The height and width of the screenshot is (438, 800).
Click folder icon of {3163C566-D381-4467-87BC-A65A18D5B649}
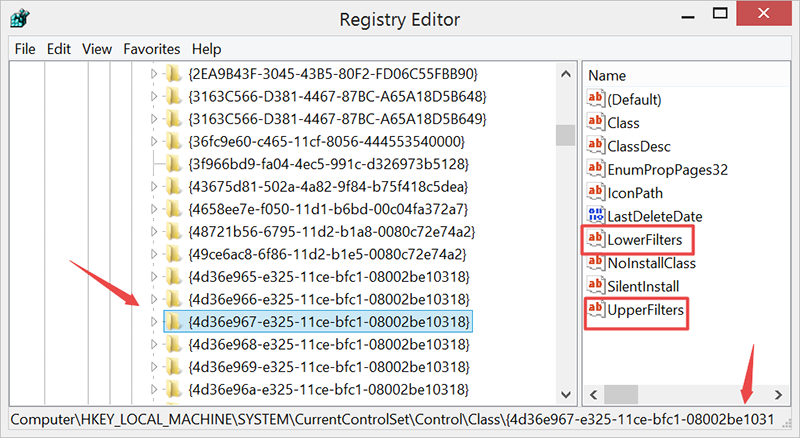pos(173,119)
